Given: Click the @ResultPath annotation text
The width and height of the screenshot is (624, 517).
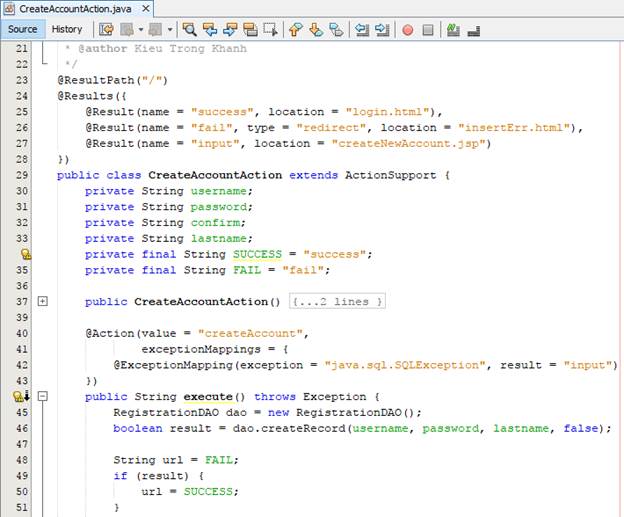Looking at the screenshot, I should point(96,80).
